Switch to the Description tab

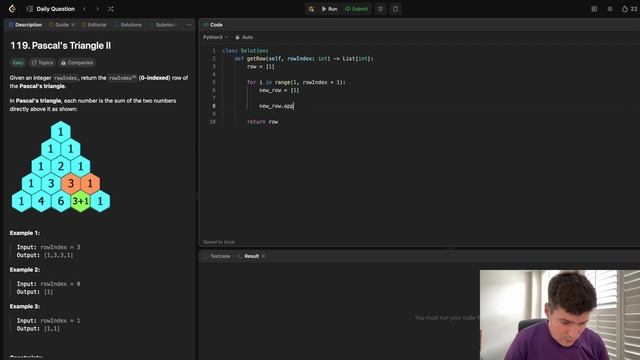(25, 25)
